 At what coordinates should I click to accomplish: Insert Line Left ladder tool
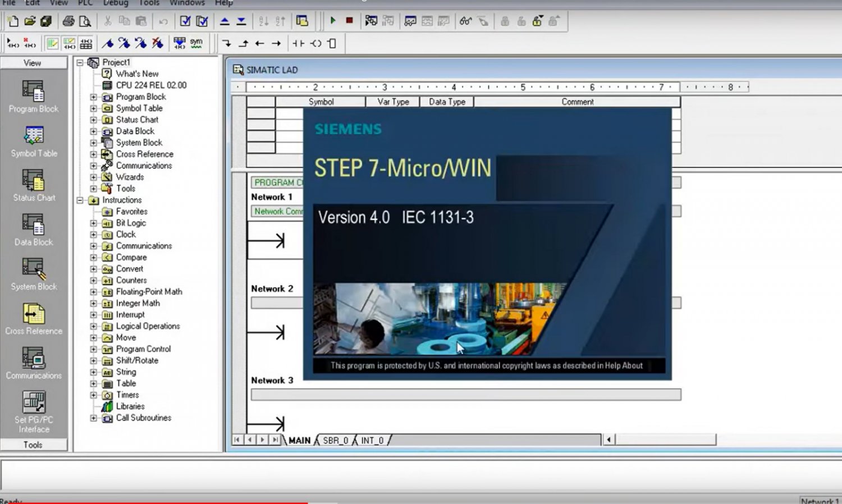click(259, 43)
